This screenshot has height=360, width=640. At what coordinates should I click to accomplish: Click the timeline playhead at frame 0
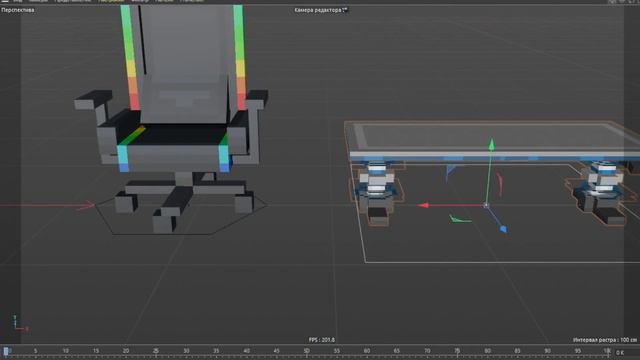[6, 351]
